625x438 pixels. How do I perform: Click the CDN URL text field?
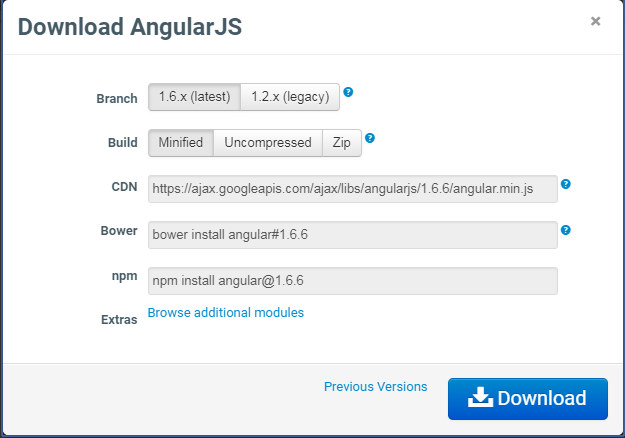(353, 189)
